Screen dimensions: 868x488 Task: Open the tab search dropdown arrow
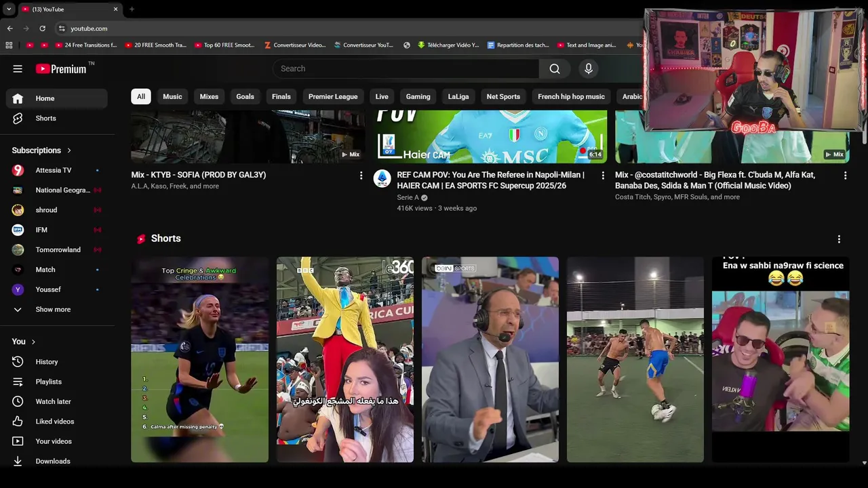tap(9, 9)
